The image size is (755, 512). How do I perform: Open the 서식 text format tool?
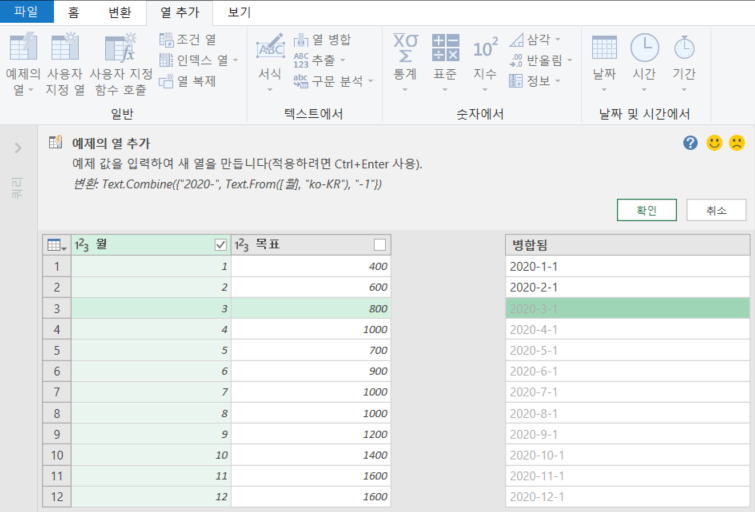coord(270,63)
